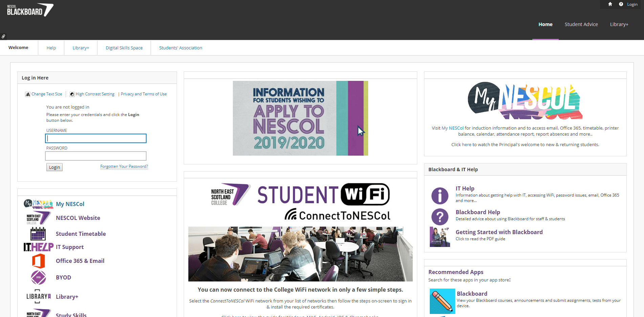Image resolution: width=644 pixels, height=317 pixels.
Task: Click the Library+ logo icon
Action: pos(38,296)
